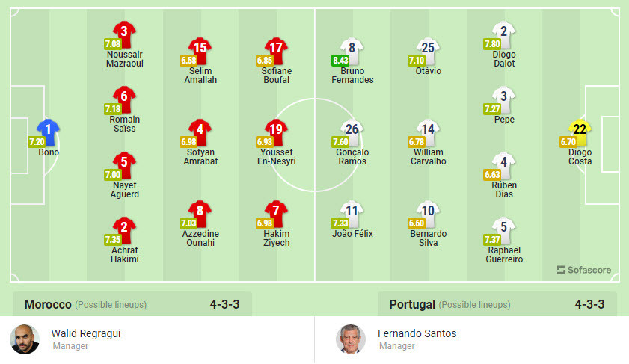Viewport: 629px width, 364px height.
Task: Click Bono's blue goalkeeper shirt icon
Action: (x=49, y=130)
